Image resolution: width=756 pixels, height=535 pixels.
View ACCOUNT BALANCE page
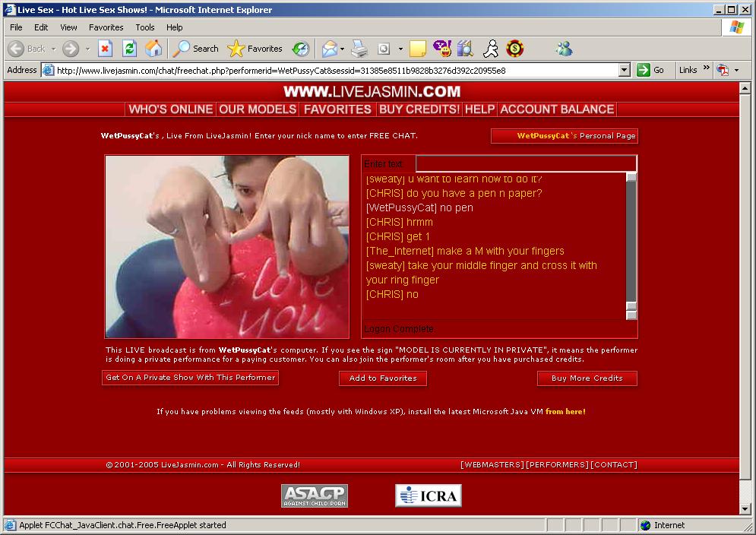[558, 109]
